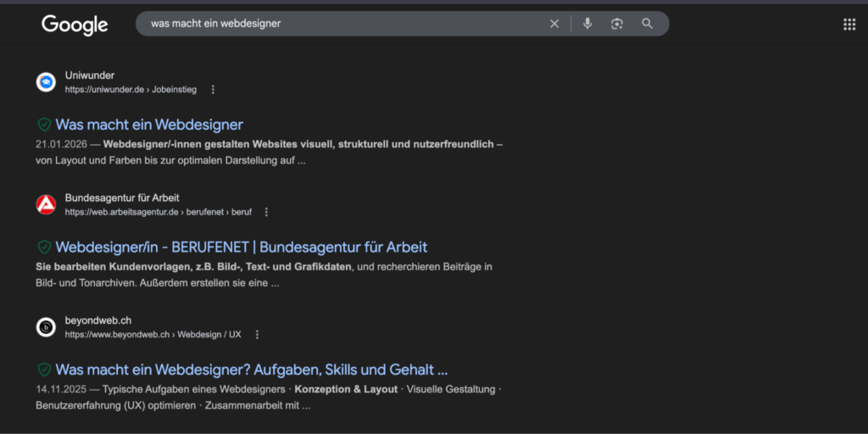
Task: Click green shield beside Aufgaben, Skills und Gehalt
Action: pos(44,370)
